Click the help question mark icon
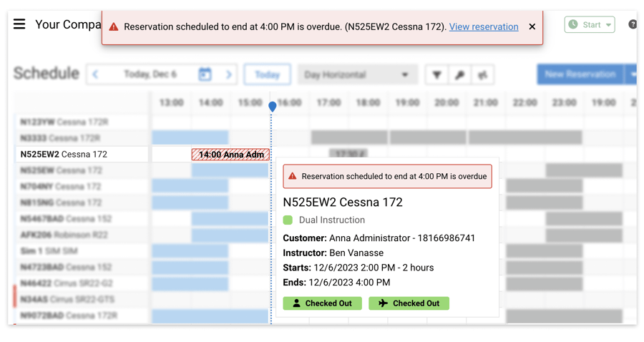The height and width of the screenshot is (342, 644). coord(633,25)
